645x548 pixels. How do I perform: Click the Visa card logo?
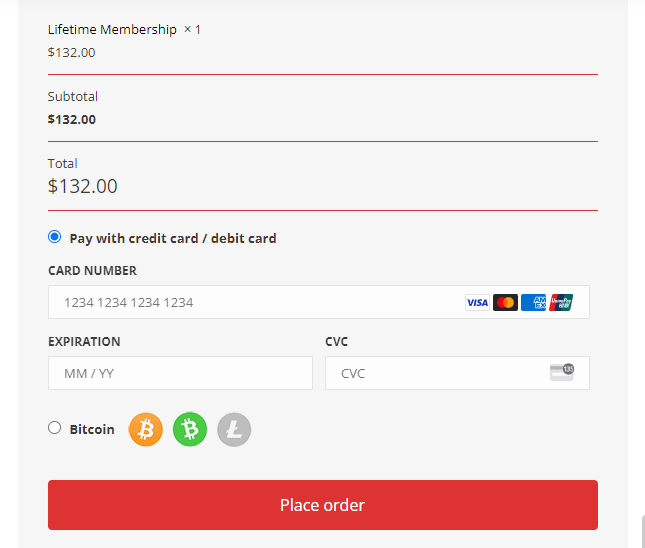point(477,302)
